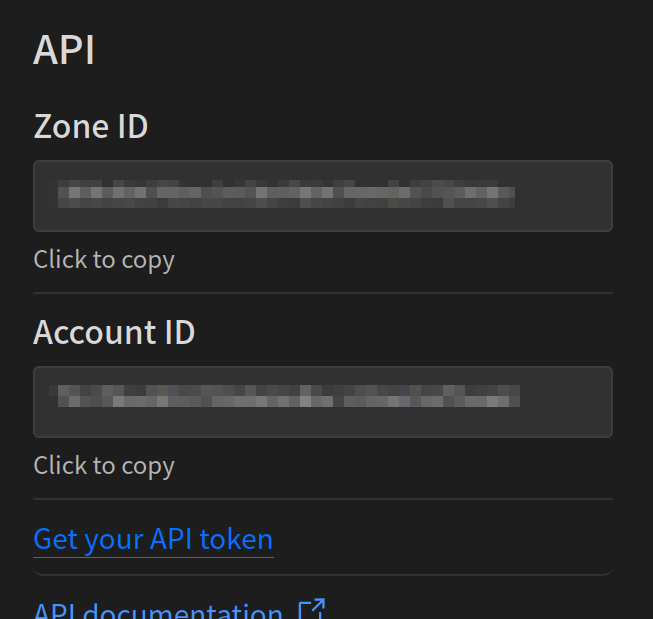Click empty space at right inside Account ID box
The width and height of the screenshot is (653, 619).
[x=566, y=402]
